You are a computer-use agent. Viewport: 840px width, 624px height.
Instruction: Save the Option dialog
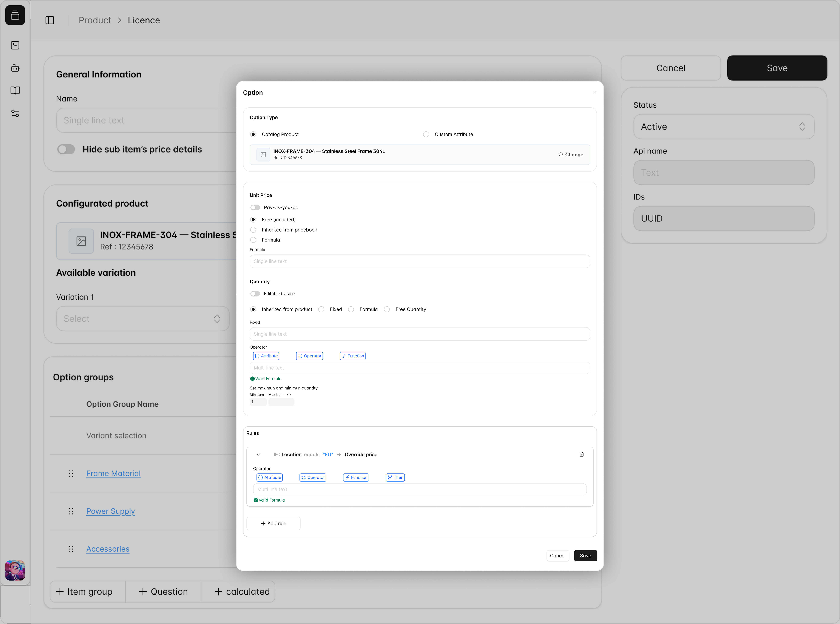click(x=585, y=556)
